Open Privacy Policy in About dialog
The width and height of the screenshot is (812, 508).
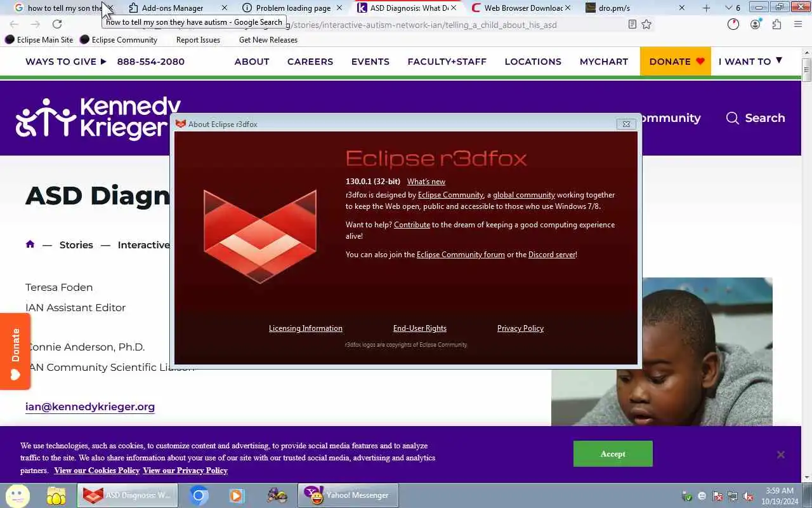pyautogui.click(x=520, y=328)
